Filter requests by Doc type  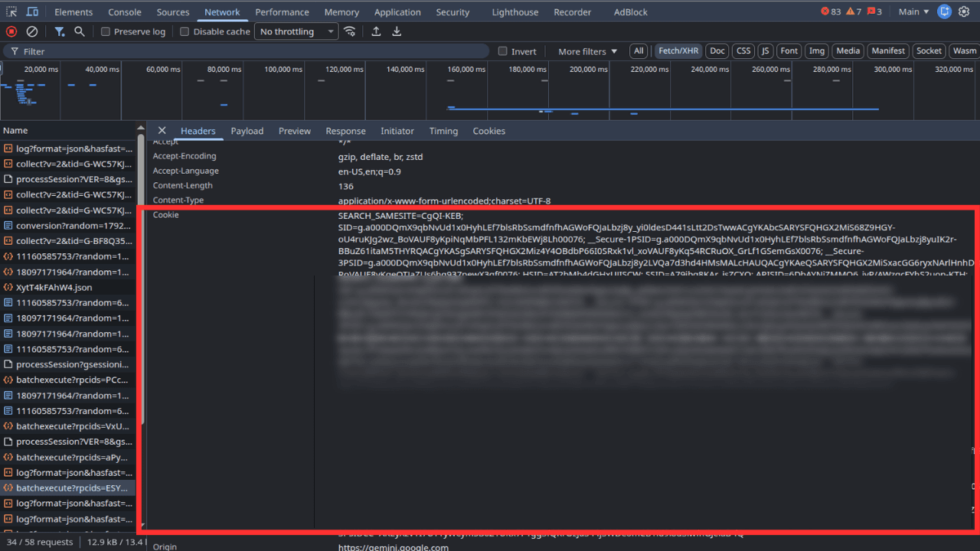(717, 51)
